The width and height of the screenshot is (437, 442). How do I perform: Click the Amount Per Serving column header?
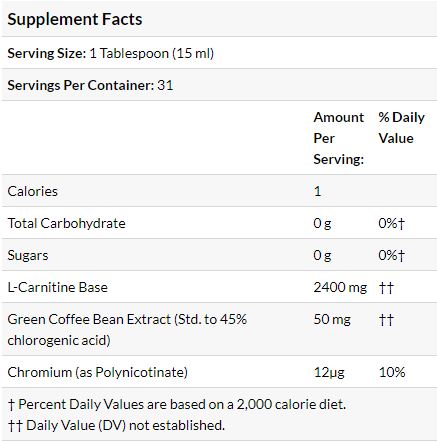tap(338, 138)
